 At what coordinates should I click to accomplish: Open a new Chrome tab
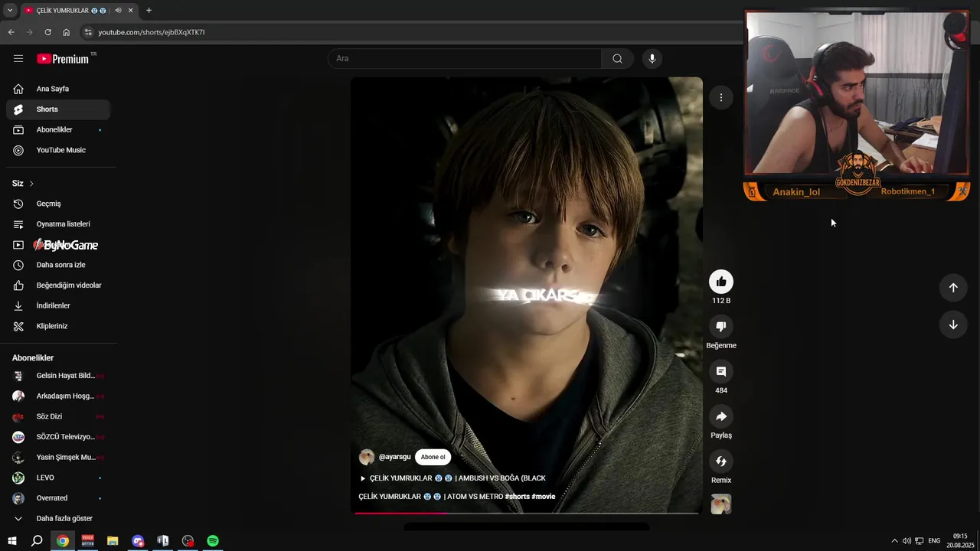[149, 11]
